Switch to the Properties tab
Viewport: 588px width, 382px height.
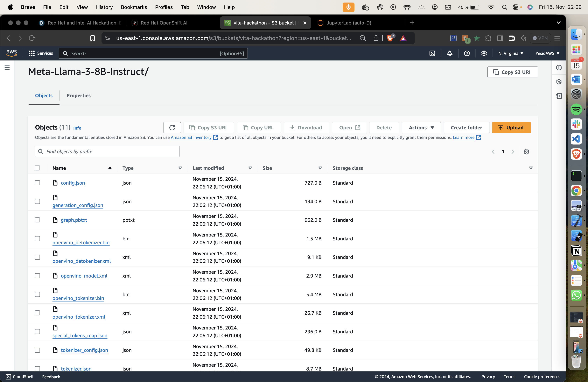pyautogui.click(x=79, y=96)
